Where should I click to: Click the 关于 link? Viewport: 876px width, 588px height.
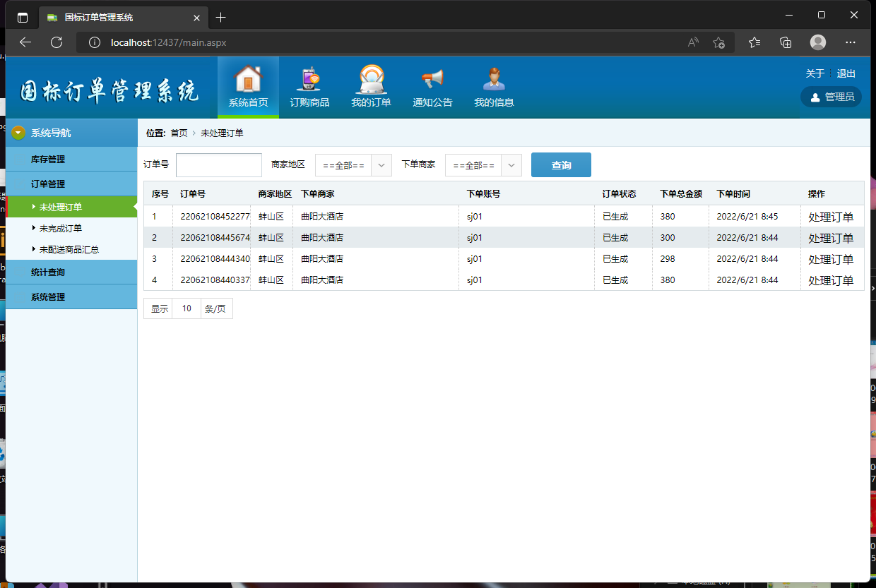(x=815, y=73)
